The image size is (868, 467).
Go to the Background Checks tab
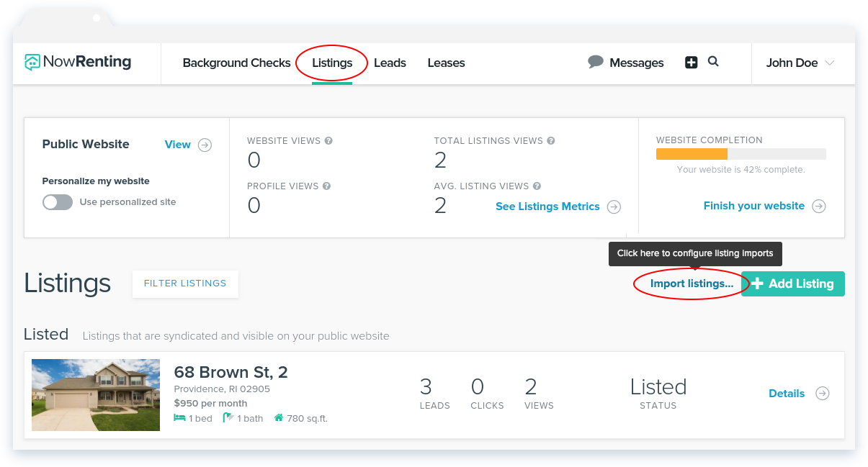point(236,63)
